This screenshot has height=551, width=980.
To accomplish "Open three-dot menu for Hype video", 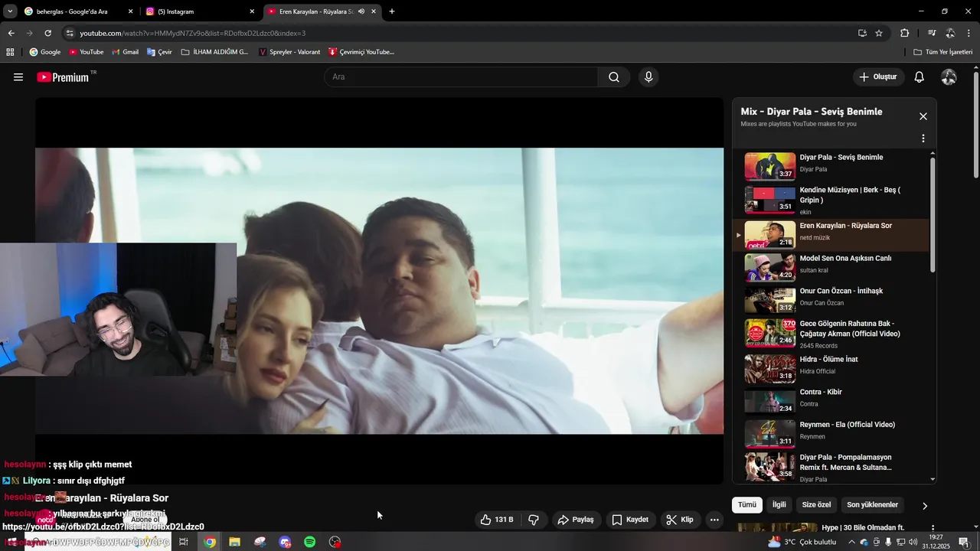I will point(933,528).
